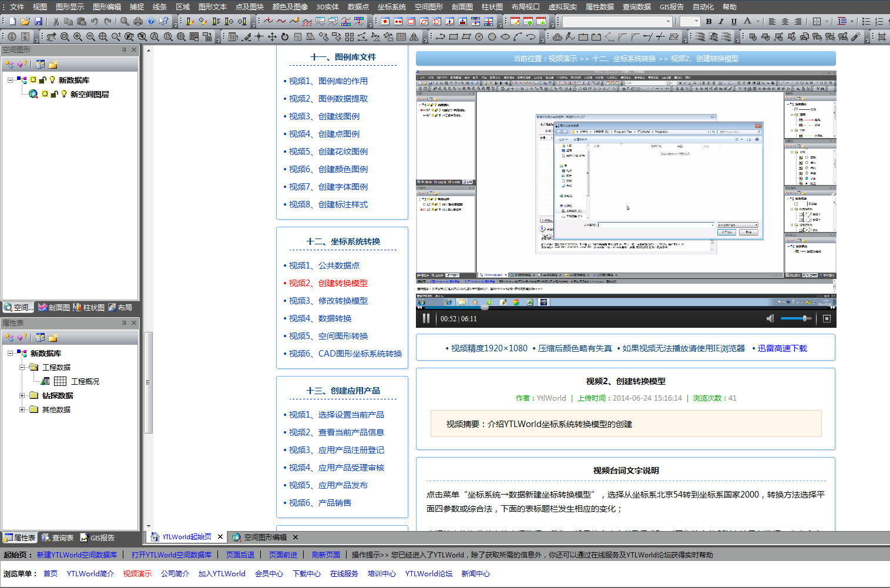Click the Bold formatting button
The height and width of the screenshot is (588, 890).
pyautogui.click(x=708, y=21)
